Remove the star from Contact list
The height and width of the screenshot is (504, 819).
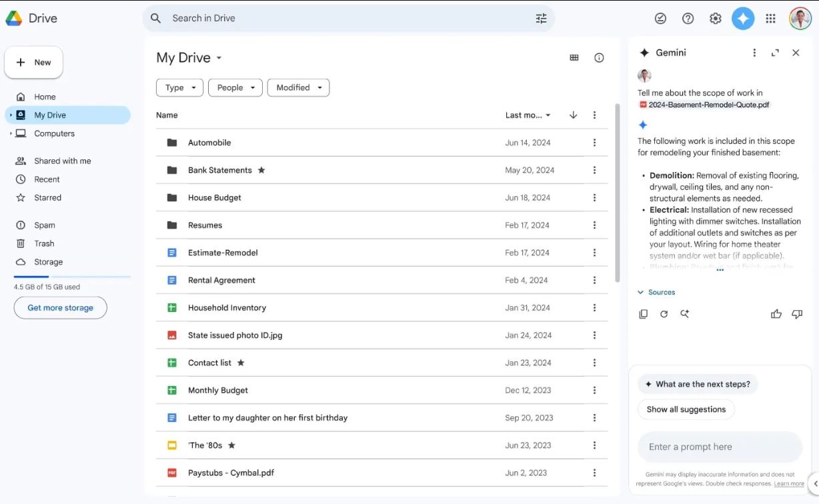(x=240, y=363)
